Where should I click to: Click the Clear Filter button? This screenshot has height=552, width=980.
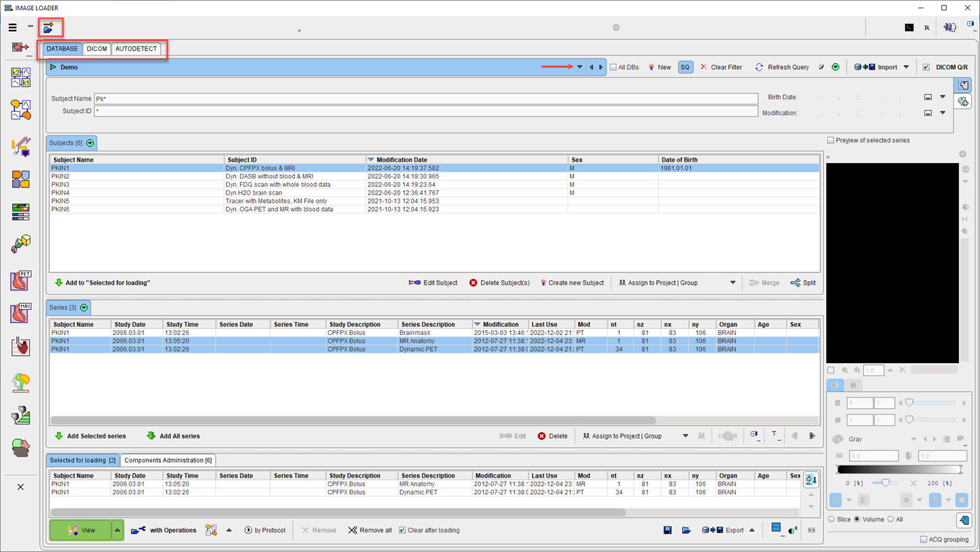click(721, 67)
